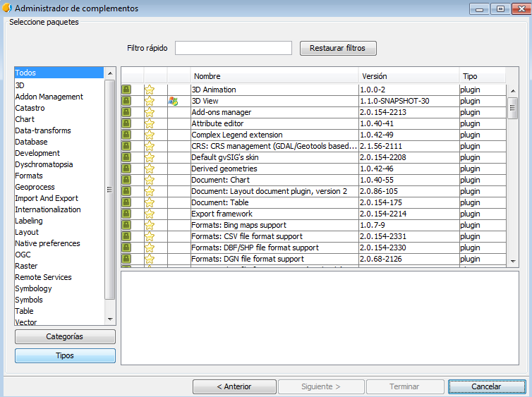This screenshot has width=532, height=397.
Task: Click the package table scroll down arrow
Action: click(x=513, y=261)
